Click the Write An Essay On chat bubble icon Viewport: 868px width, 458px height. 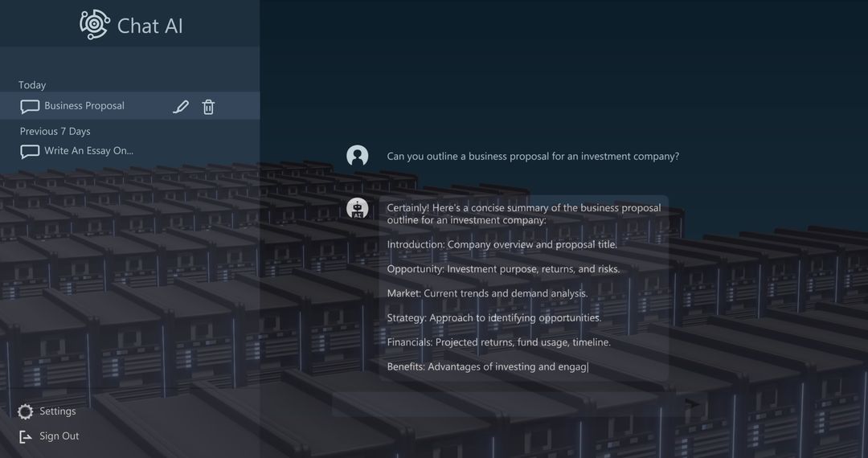[x=30, y=151]
